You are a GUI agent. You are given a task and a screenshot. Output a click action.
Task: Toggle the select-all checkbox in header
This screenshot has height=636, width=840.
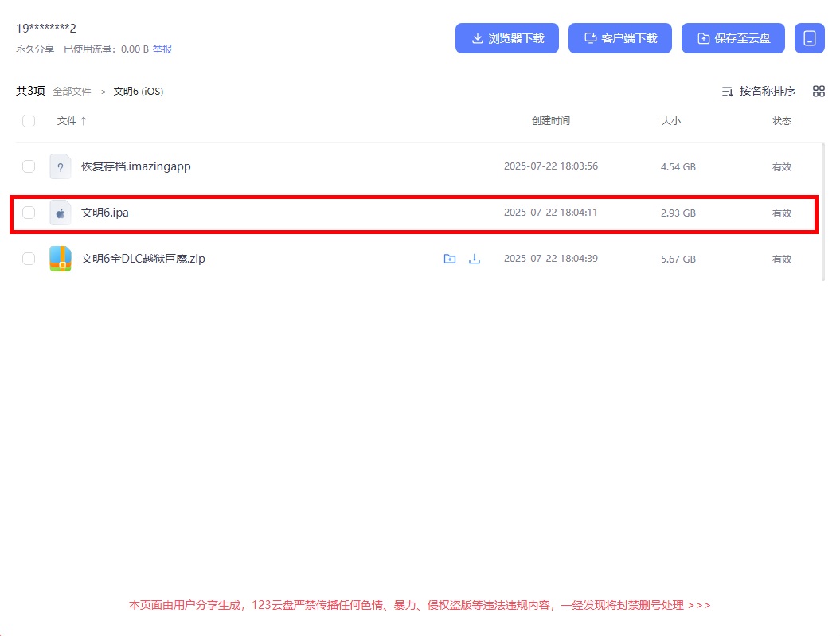29,121
